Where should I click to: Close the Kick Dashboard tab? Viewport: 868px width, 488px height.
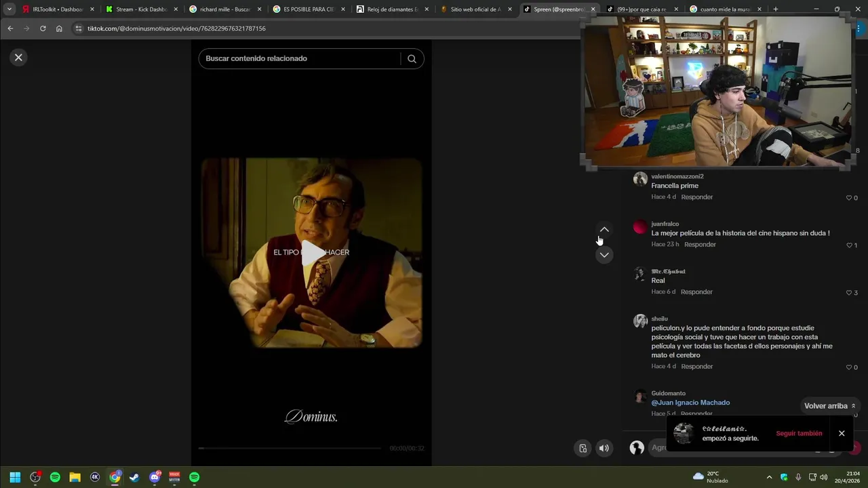click(x=176, y=9)
